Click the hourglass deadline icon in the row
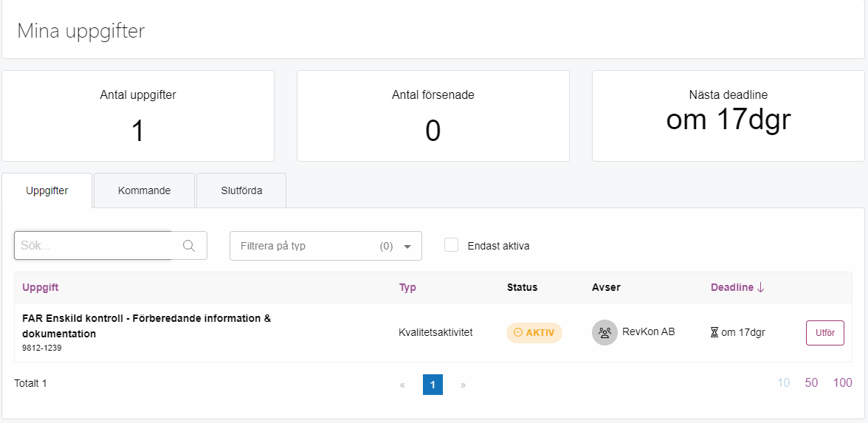The width and height of the screenshot is (868, 423). pos(714,333)
